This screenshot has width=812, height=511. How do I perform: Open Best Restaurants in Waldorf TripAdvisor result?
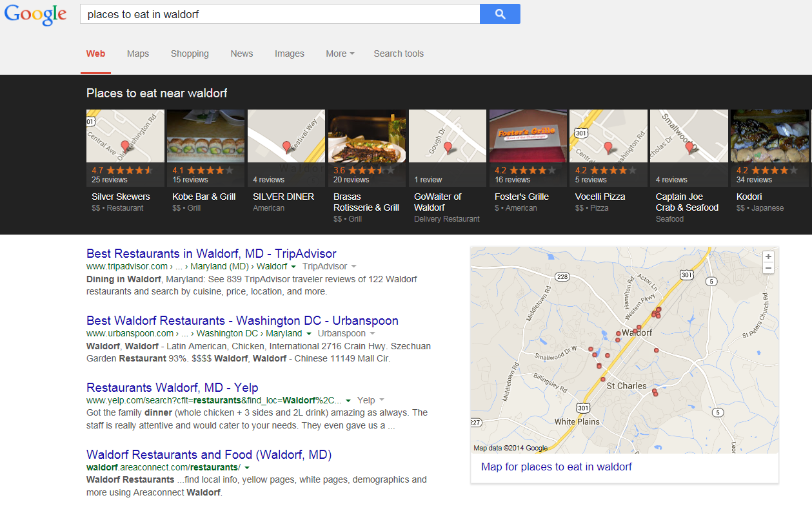click(x=212, y=254)
